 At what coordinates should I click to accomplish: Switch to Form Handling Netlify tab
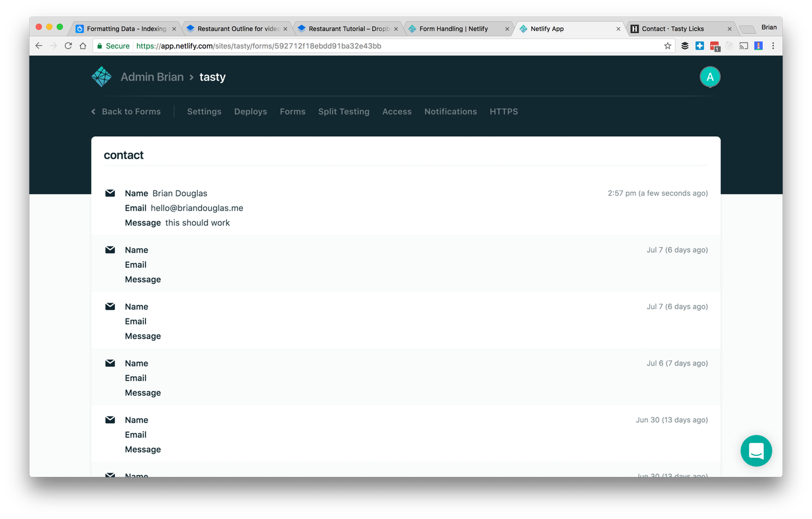453,29
